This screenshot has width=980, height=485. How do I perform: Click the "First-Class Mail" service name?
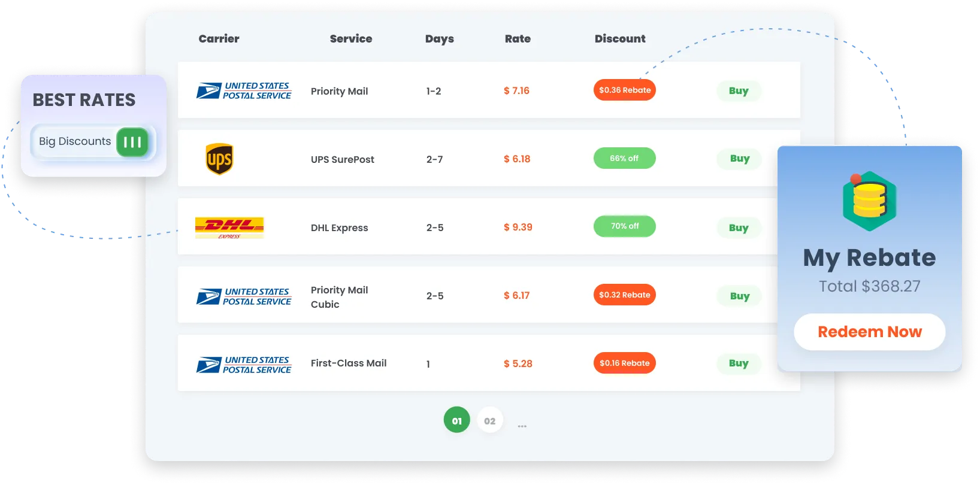coord(349,363)
